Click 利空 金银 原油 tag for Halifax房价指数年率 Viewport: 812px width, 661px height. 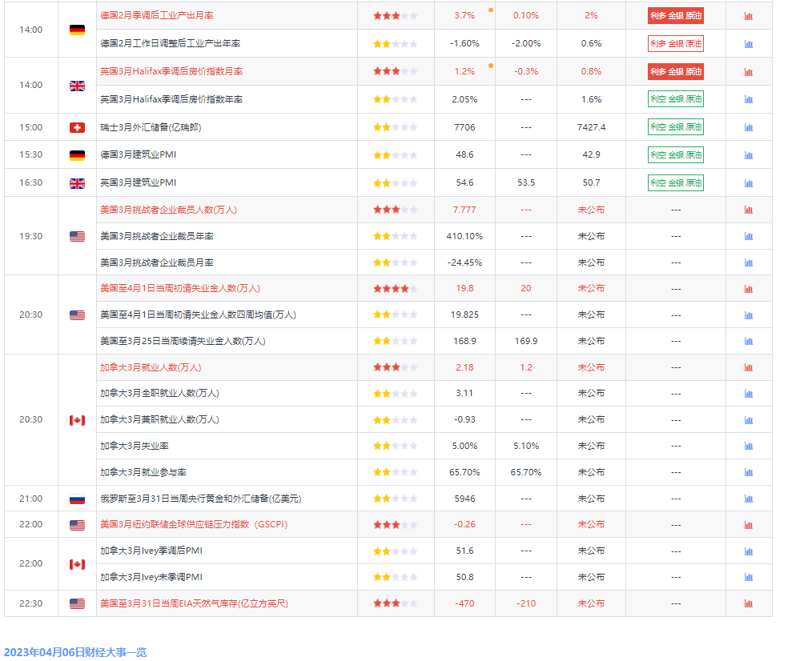point(676,99)
